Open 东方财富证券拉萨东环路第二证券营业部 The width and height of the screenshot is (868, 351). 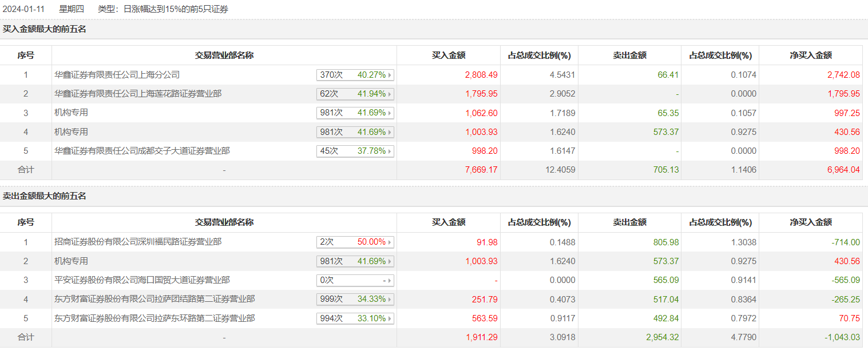[154, 318]
